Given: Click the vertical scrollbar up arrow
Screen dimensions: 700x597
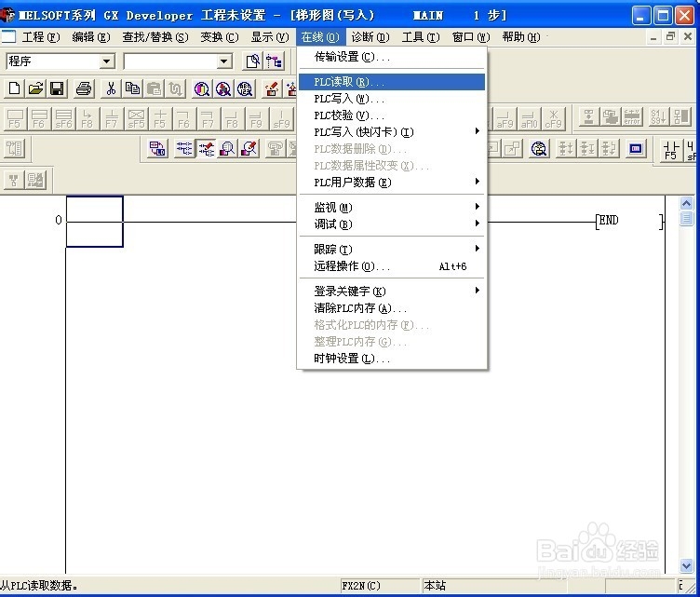Looking at the screenshot, I should [x=687, y=204].
